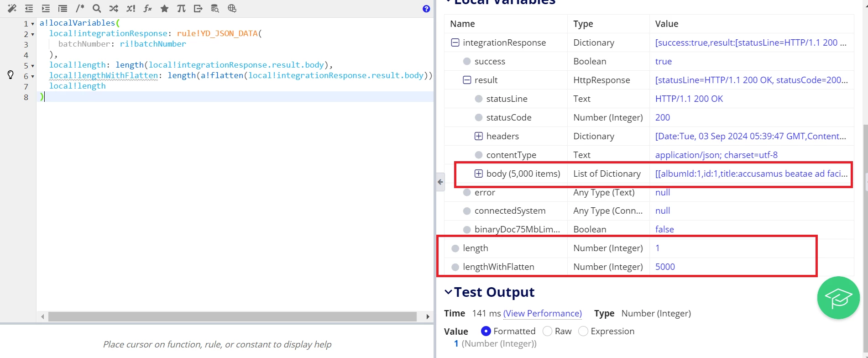Click the body value starting with albumId
Image resolution: width=868 pixels, height=358 pixels.
coord(751,174)
